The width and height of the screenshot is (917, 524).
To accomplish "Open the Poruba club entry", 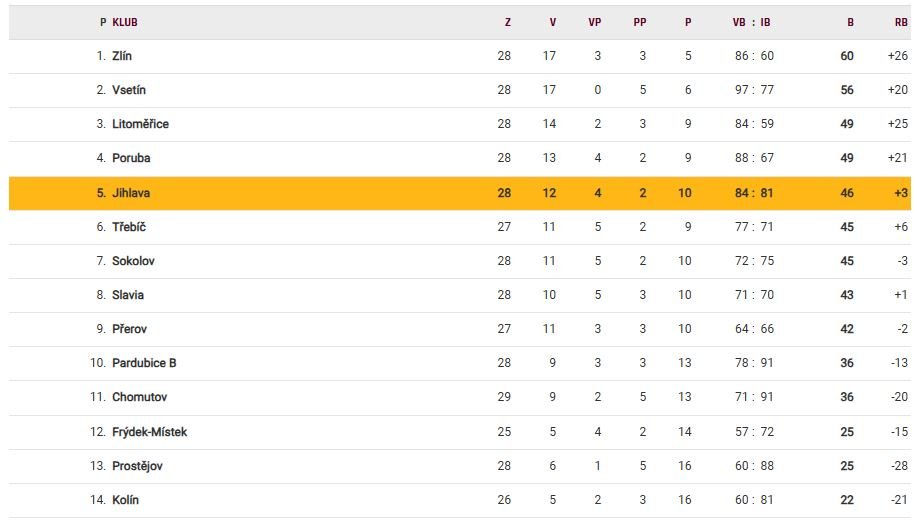I will 131,158.
